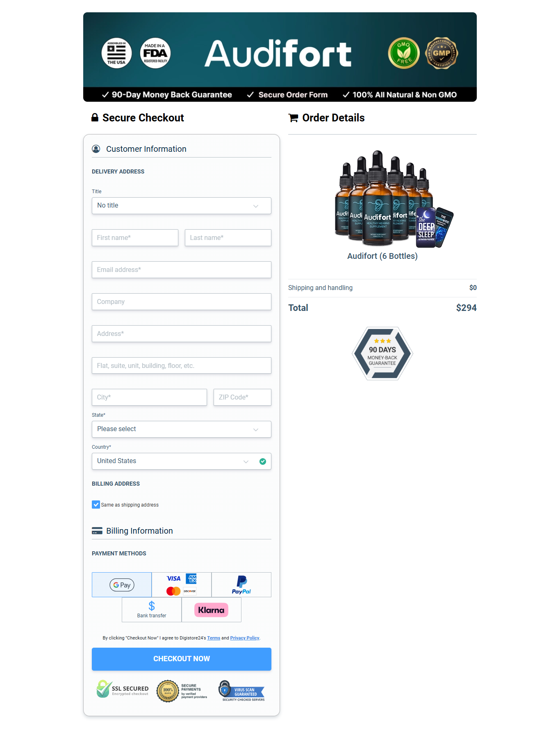Viewport: 560px width, 733px height.
Task: Open the State dropdown
Action: pyautogui.click(x=182, y=429)
